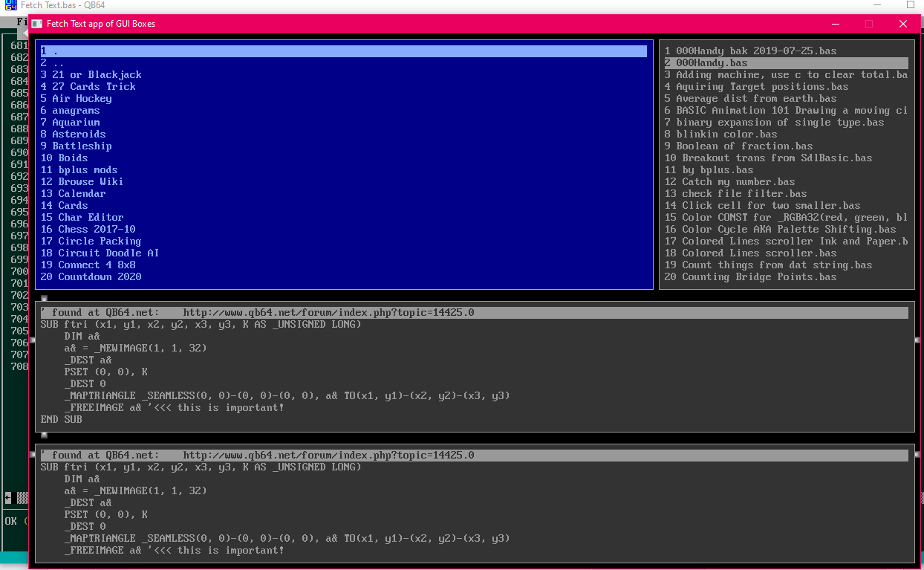Screen dimensions: 924x570
Task: Open the File menu in the QB64 IDE
Action: pyautogui.click(x=22, y=22)
